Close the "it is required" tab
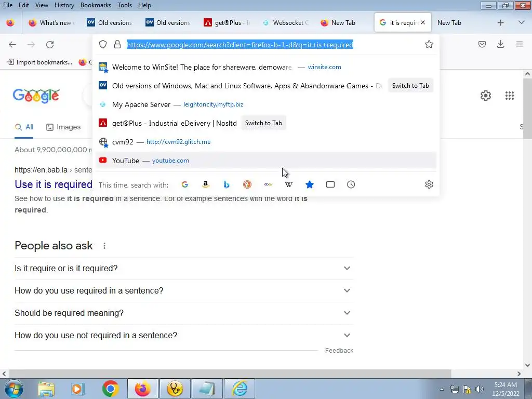This screenshot has width=532, height=399. coord(423,23)
